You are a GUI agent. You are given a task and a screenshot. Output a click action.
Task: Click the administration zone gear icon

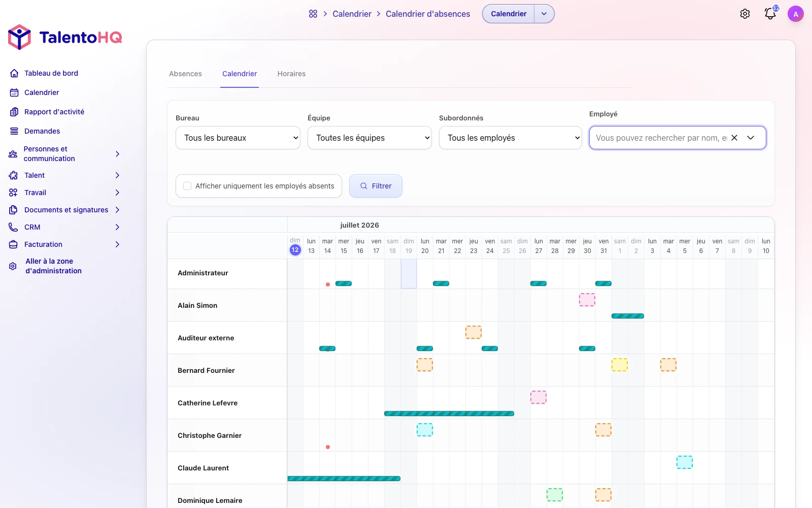click(x=13, y=266)
